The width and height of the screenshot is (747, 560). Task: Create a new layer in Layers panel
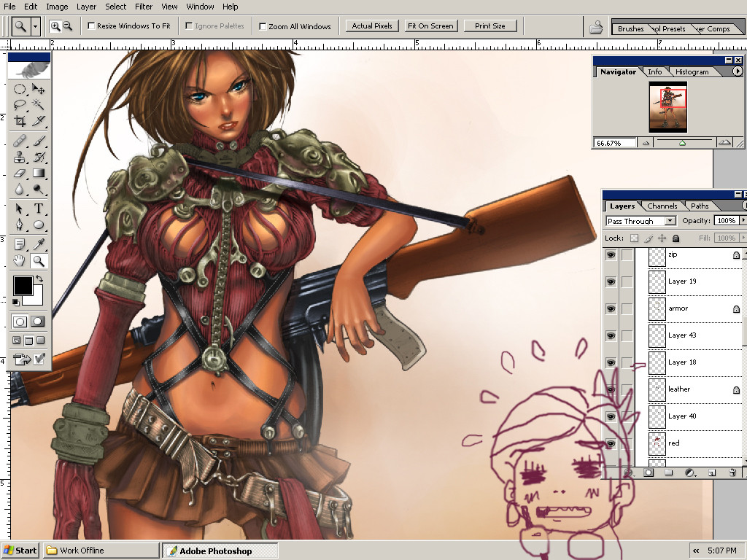(712, 472)
